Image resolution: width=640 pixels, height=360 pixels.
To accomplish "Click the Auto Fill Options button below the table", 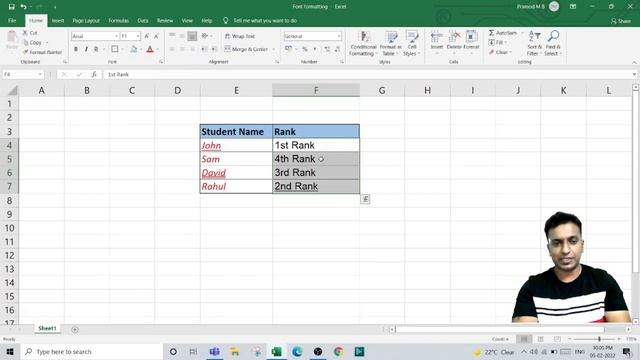I will pyautogui.click(x=365, y=199).
